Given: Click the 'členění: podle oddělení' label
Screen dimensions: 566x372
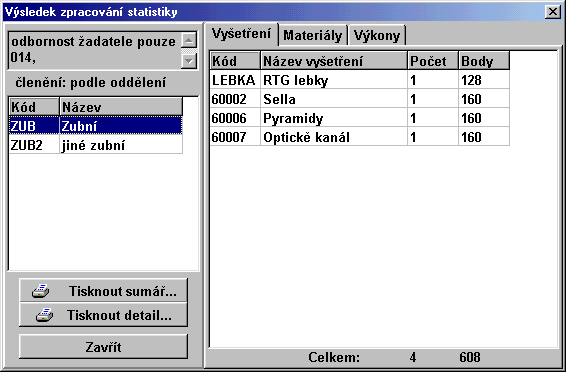Looking at the screenshot, I should [x=91, y=83].
